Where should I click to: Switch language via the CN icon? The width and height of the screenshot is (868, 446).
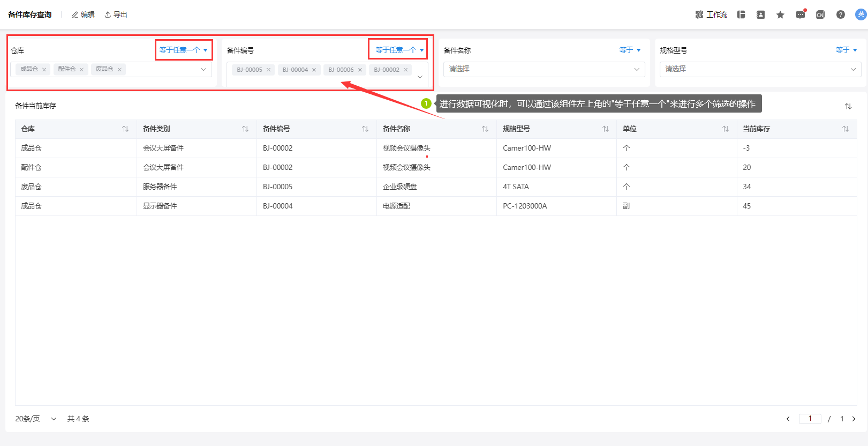(820, 14)
